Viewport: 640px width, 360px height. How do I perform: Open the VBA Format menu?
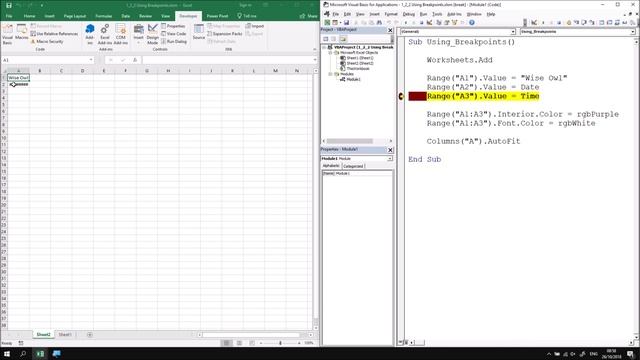[391, 14]
